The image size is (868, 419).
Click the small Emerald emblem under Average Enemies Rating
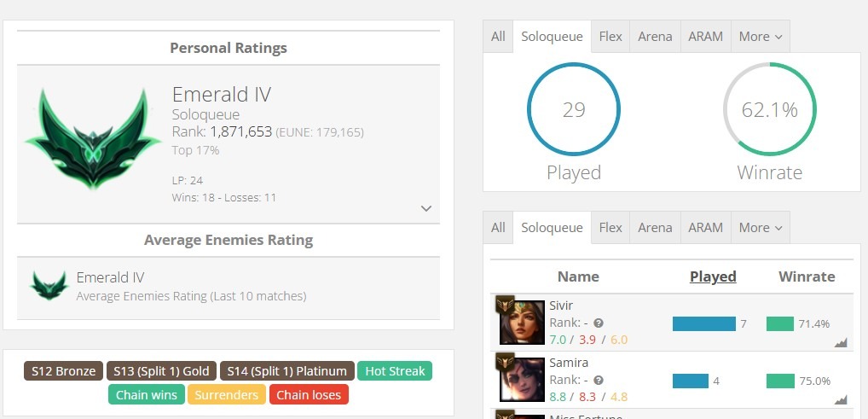49,286
